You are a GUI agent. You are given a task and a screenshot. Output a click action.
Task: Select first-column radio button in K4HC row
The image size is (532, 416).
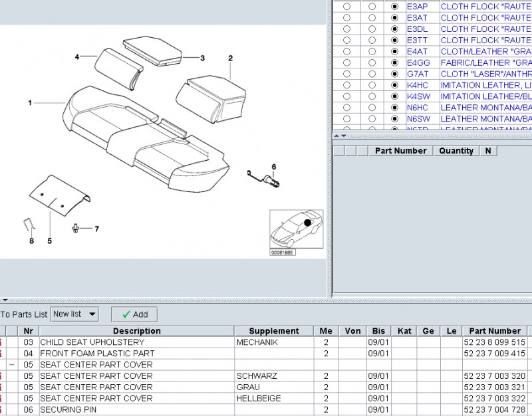(x=346, y=85)
